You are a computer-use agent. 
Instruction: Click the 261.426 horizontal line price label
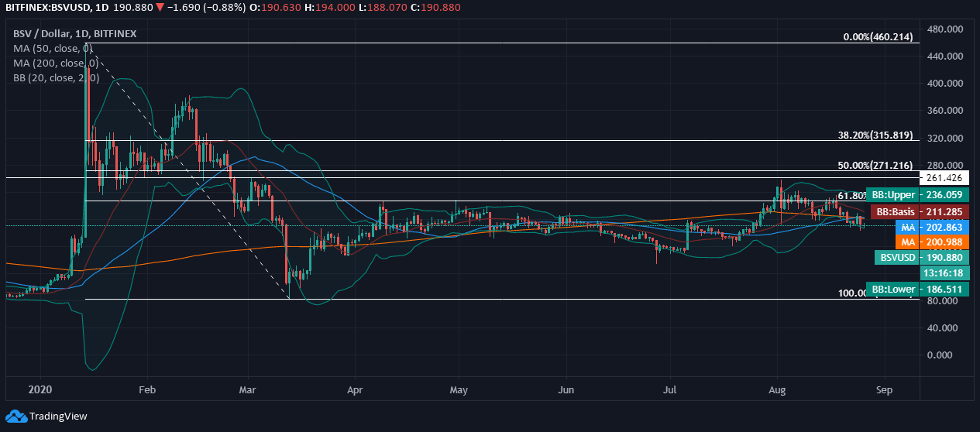(943, 177)
